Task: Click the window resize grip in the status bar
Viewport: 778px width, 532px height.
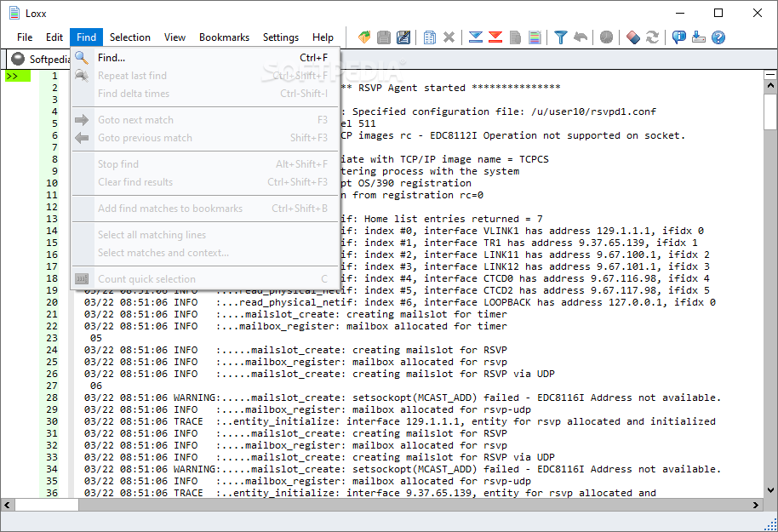Action: 770,524
